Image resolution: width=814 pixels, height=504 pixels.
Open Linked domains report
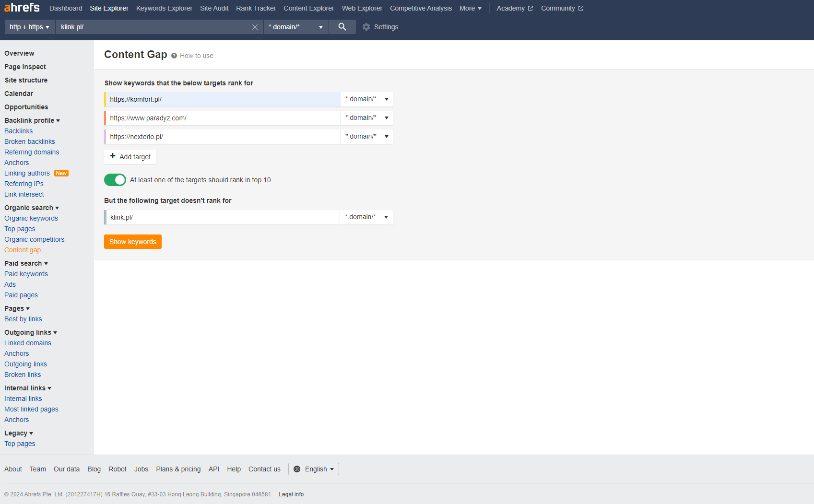click(28, 343)
